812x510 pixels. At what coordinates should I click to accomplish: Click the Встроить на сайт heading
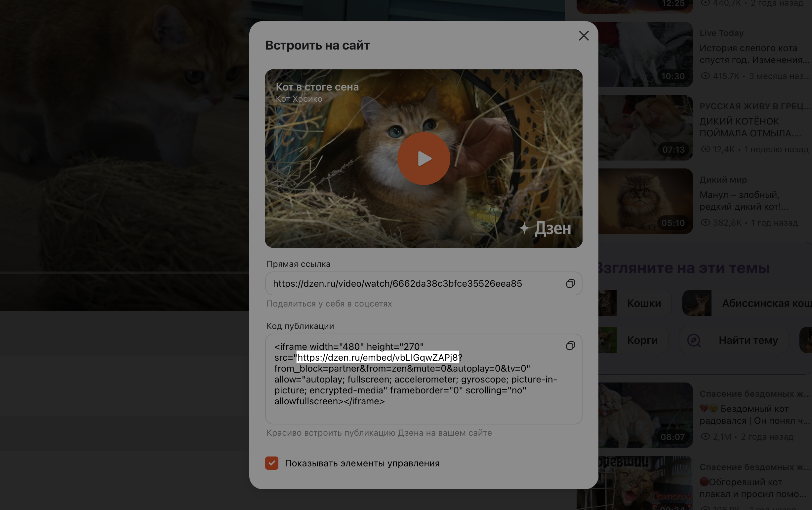tap(317, 46)
